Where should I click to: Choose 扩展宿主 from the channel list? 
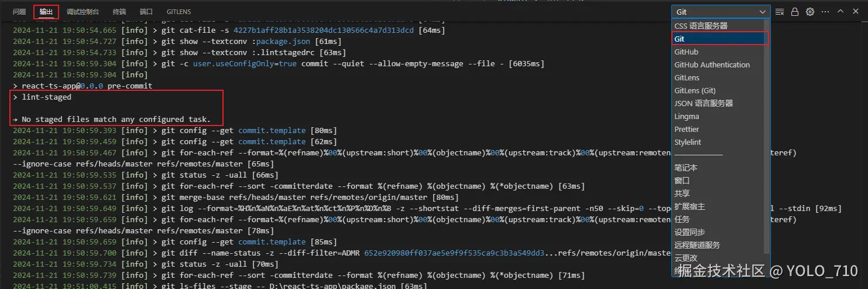click(x=721, y=206)
